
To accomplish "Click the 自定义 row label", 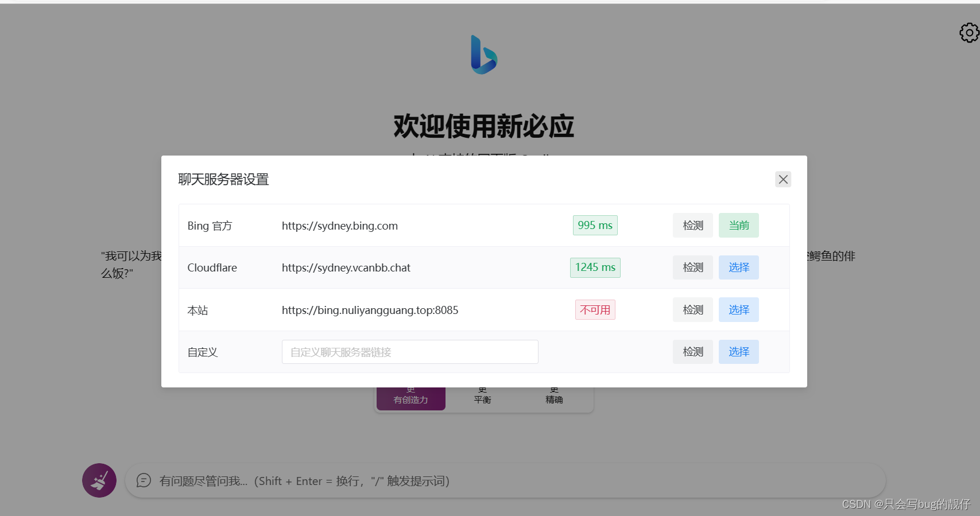I will point(203,352).
